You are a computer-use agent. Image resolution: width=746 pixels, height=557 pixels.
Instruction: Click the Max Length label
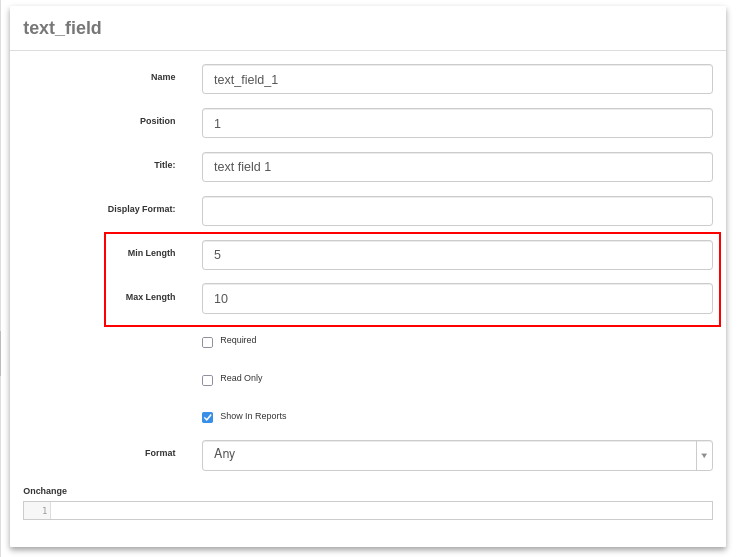coord(150,297)
